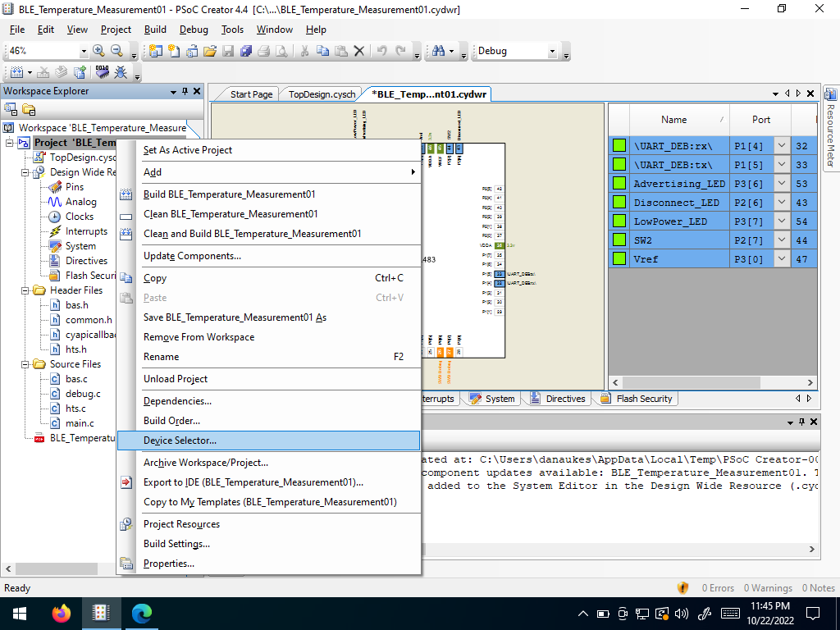The image size is (840, 630).
Task: Switch to the TopDesign.cysch tab
Action: (x=322, y=94)
